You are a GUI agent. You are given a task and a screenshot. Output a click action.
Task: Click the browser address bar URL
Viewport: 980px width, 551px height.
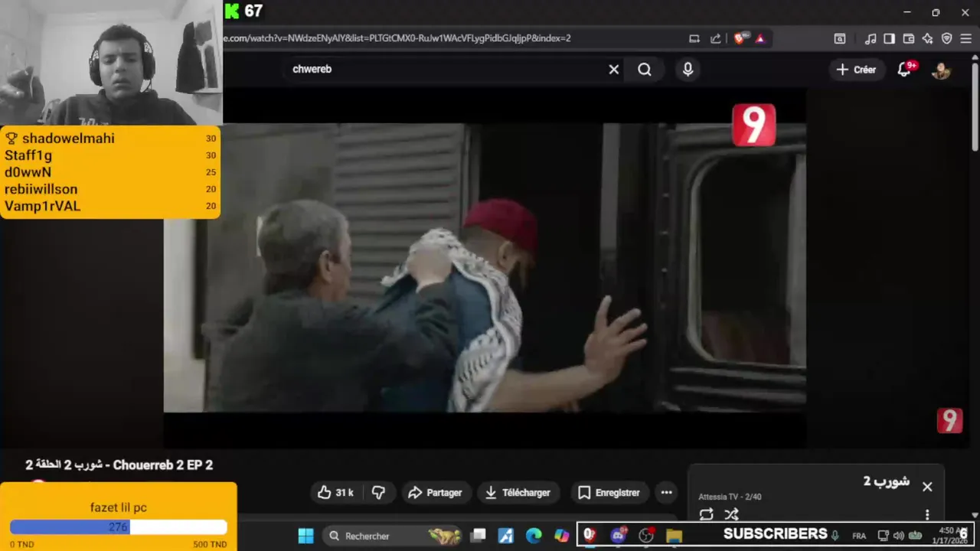398,38
